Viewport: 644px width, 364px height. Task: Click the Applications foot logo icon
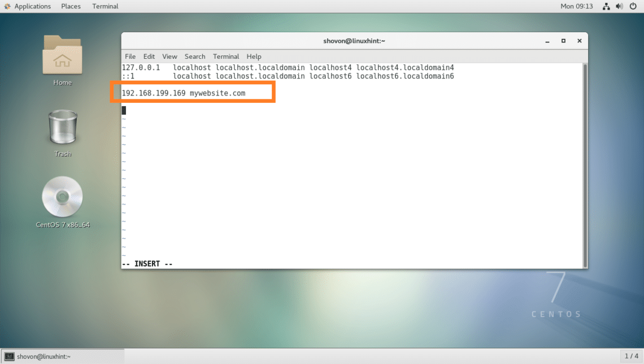click(7, 6)
